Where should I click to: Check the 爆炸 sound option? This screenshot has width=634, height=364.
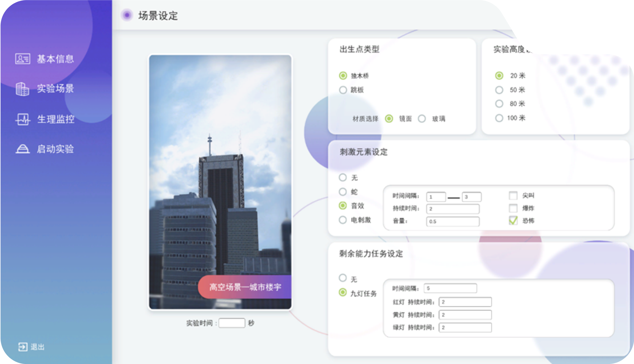513,208
